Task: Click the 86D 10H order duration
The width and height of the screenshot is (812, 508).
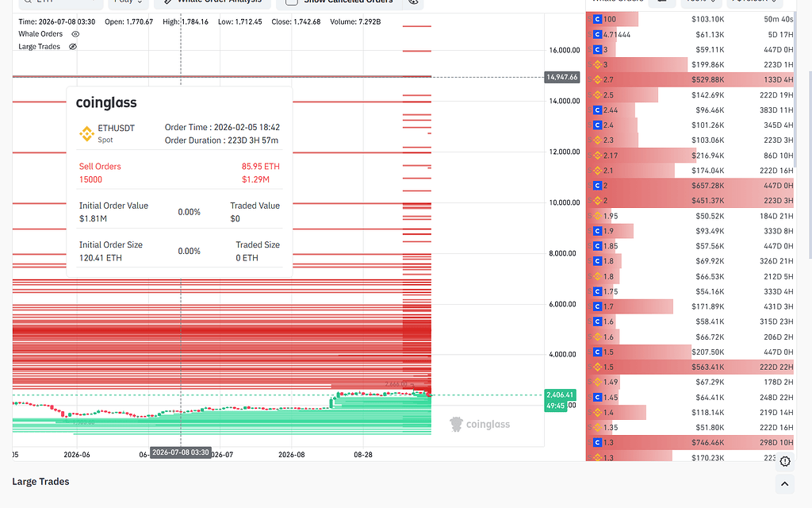Action: click(x=779, y=156)
